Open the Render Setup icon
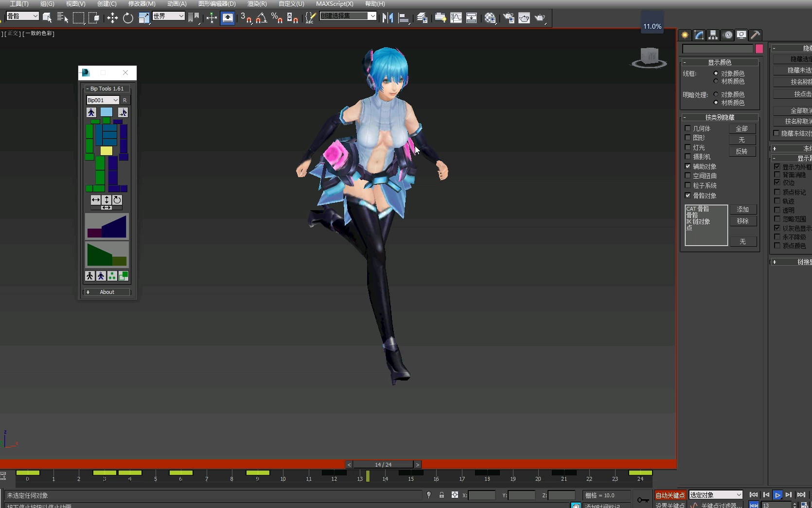The width and height of the screenshot is (812, 508). coord(509,18)
